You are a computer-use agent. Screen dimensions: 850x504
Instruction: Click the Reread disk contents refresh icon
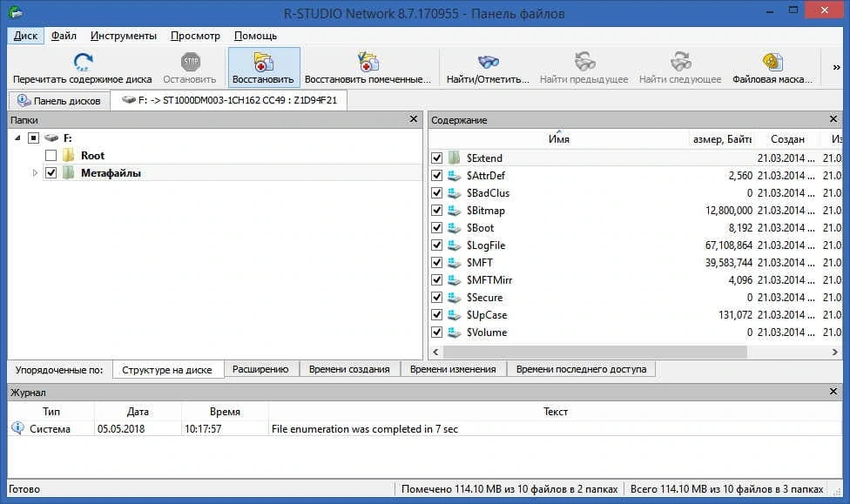pos(83,62)
